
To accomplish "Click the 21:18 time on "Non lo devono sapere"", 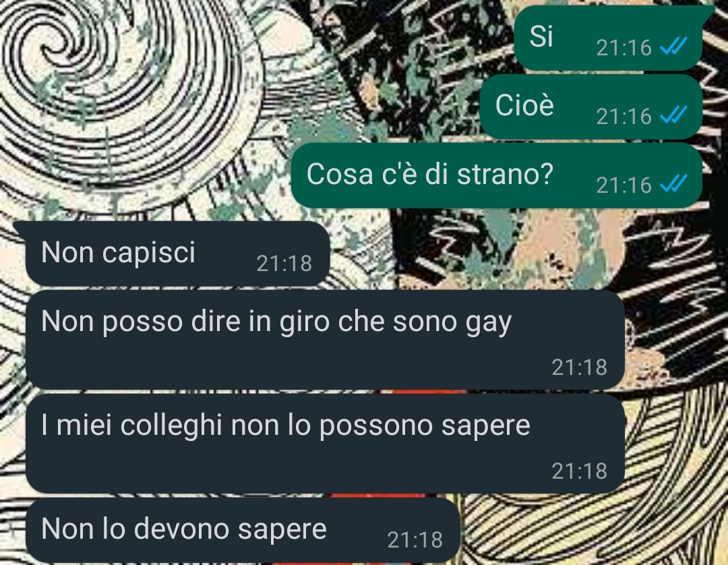I will (x=415, y=539).
